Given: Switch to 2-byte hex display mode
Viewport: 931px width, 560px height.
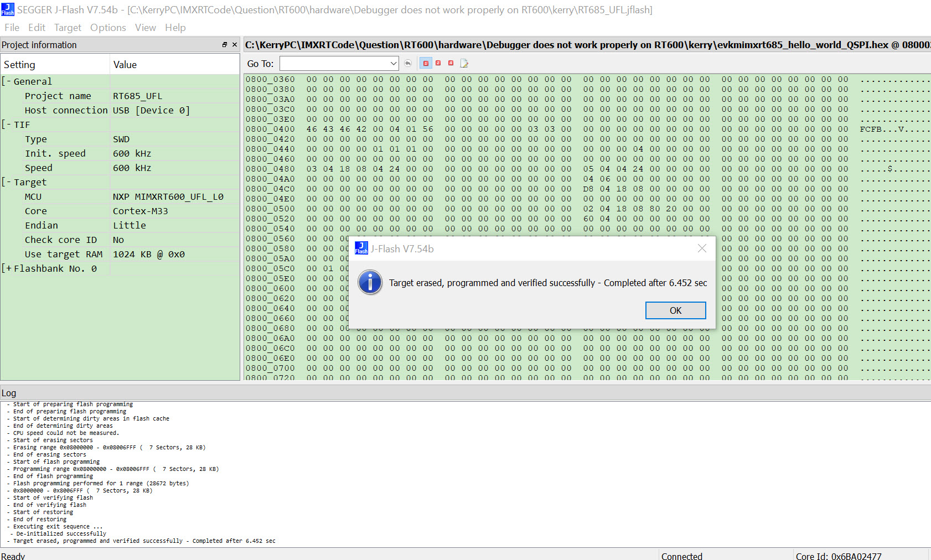Looking at the screenshot, I should coord(438,63).
